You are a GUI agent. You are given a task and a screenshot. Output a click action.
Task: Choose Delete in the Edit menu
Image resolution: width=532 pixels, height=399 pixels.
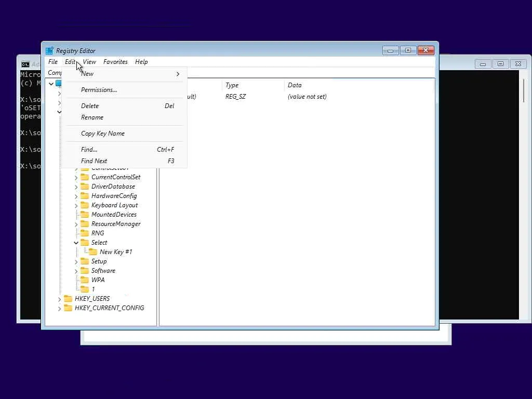(124, 106)
